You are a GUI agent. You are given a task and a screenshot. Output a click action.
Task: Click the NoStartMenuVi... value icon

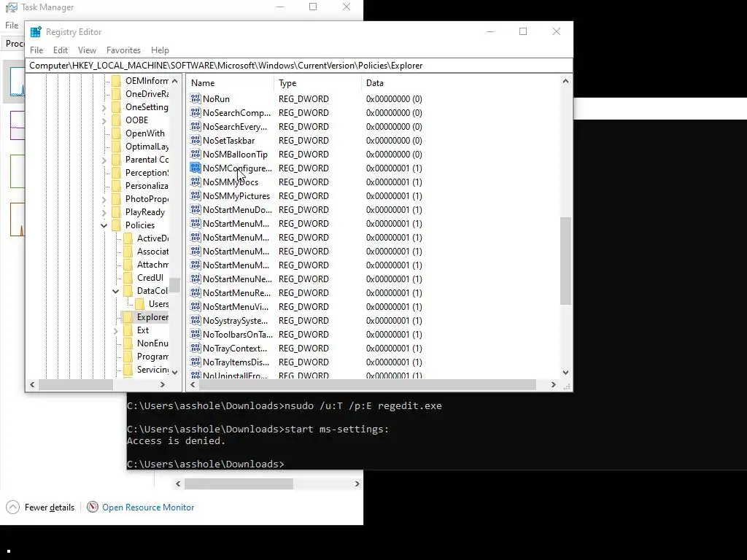(x=196, y=306)
